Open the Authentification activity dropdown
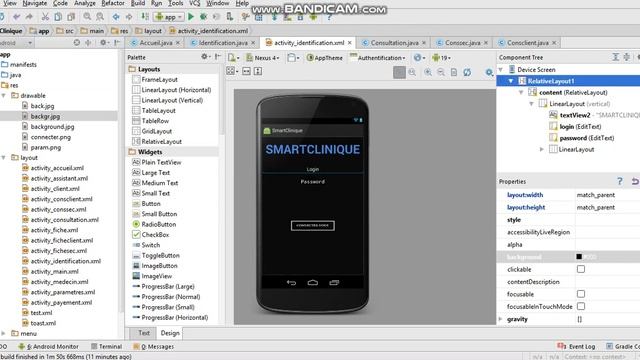The width and height of the screenshot is (640, 360). tap(378, 58)
